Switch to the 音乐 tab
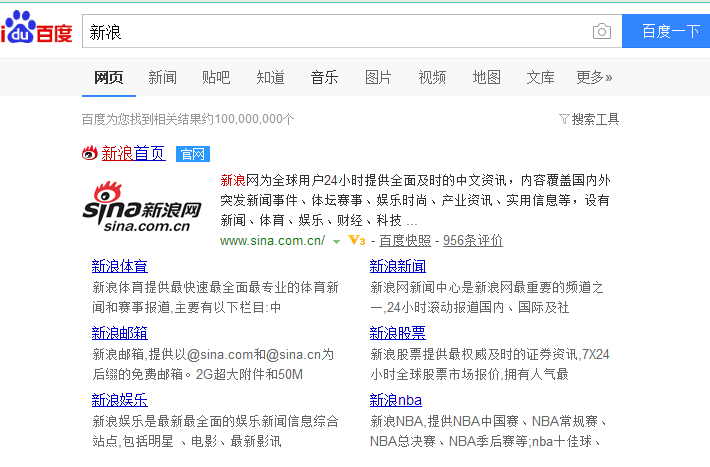This screenshot has height=467, width=710. tap(324, 77)
